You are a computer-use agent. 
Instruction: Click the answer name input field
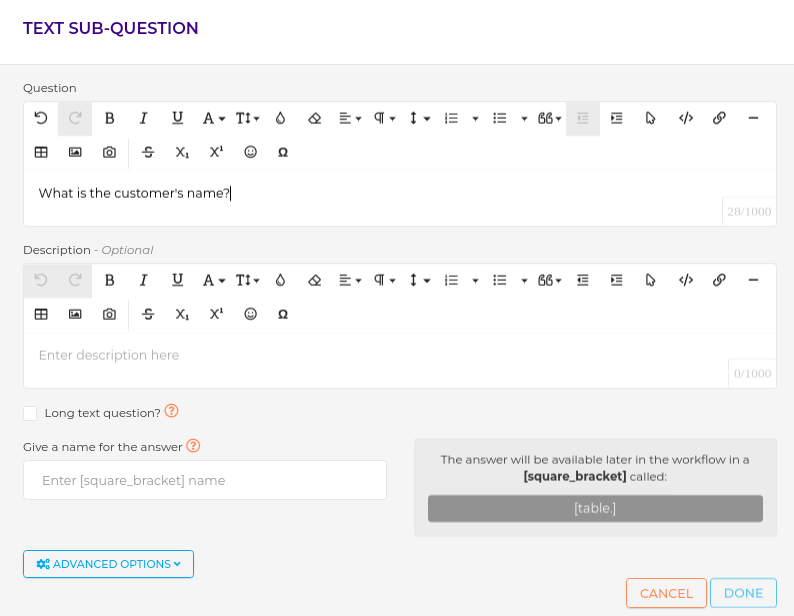tap(205, 480)
